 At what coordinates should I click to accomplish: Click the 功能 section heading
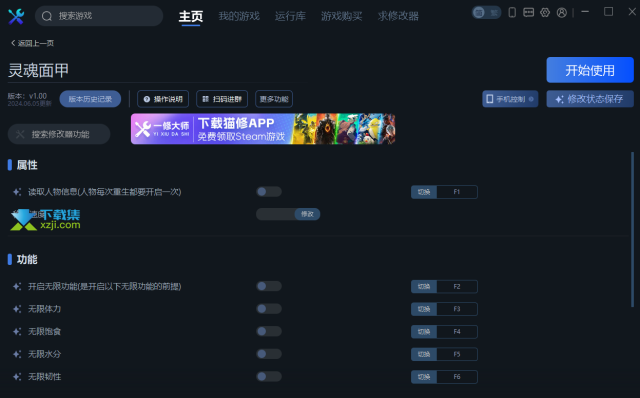pos(27,259)
